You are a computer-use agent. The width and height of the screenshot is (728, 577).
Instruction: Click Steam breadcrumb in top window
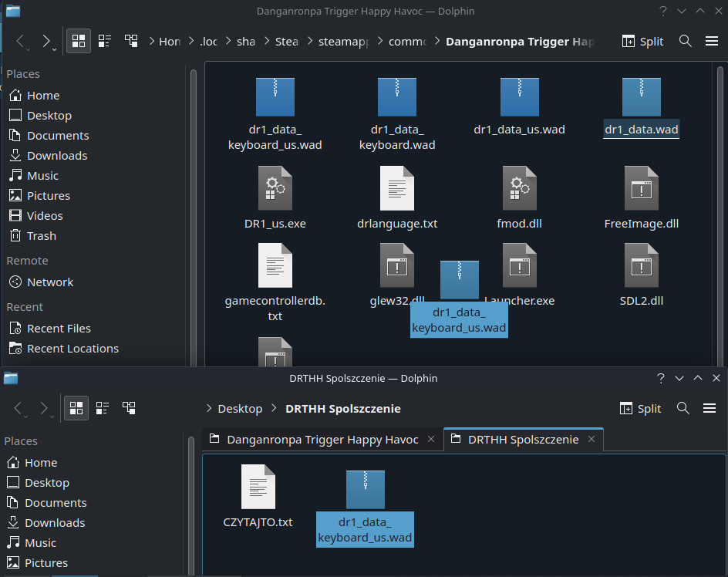click(x=286, y=42)
